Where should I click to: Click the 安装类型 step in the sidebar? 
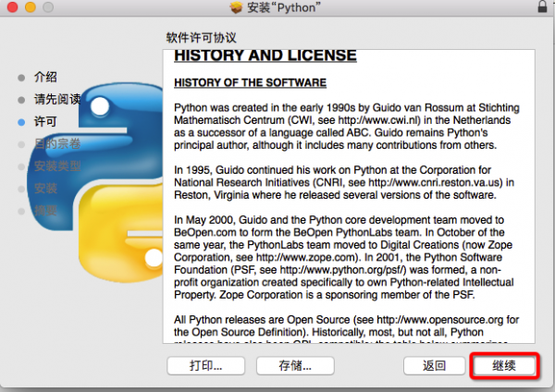click(x=57, y=165)
